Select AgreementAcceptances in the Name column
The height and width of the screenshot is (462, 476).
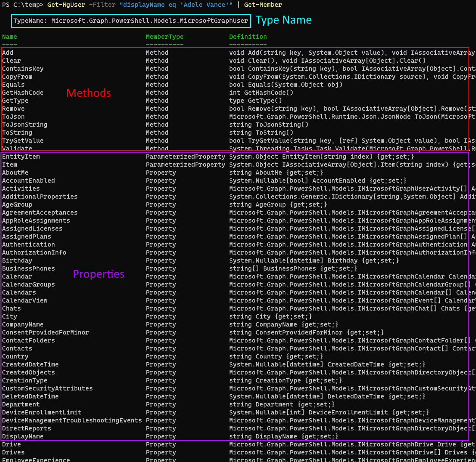pos(40,212)
